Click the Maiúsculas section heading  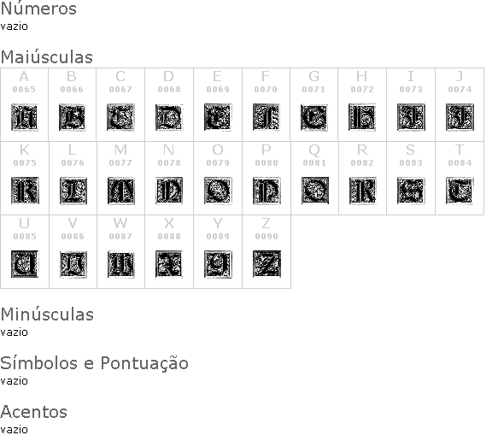[x=47, y=57]
